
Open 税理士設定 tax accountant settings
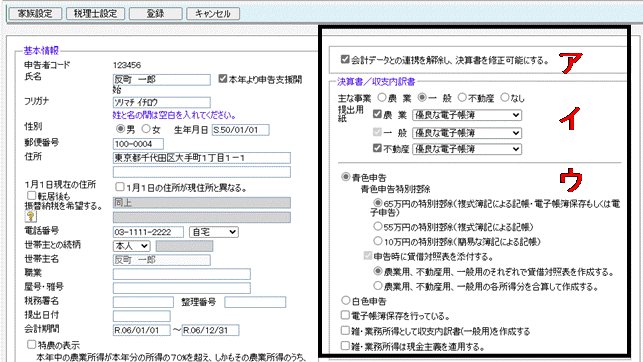click(95, 14)
